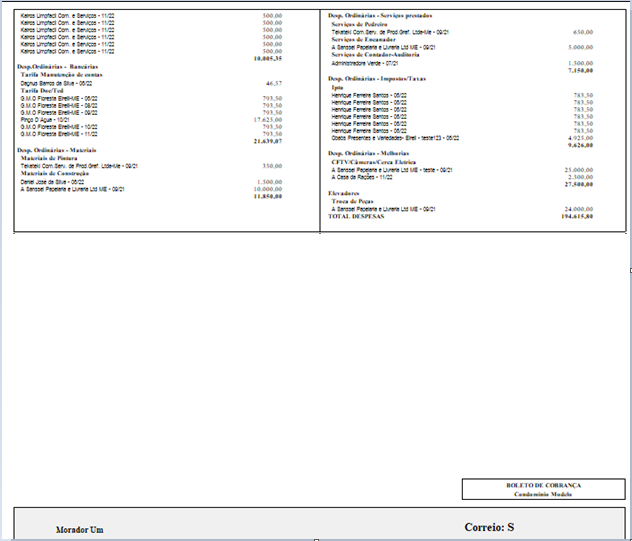Screen dimensions: 632x541
Task: Click the amount 4.925,00
Action: pos(580,138)
